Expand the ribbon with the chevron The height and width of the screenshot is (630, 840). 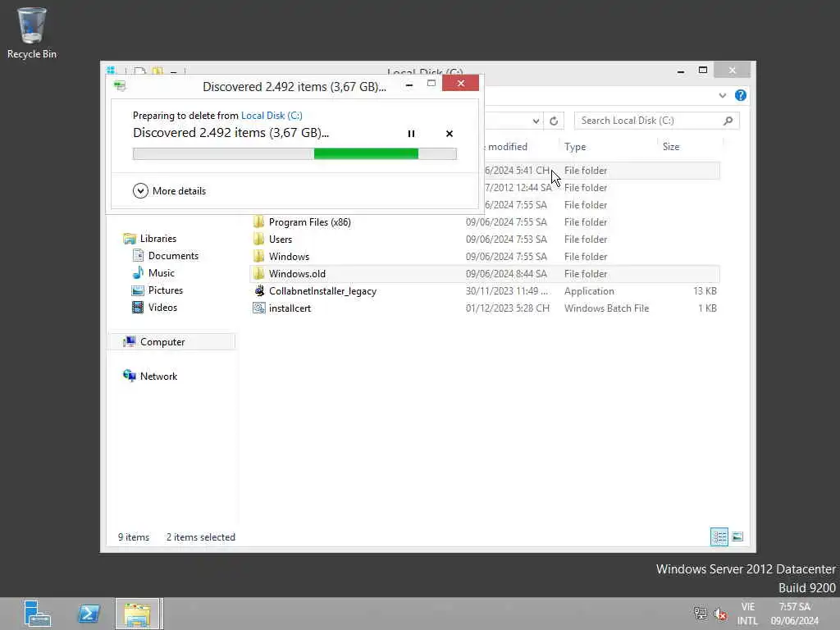coord(723,95)
